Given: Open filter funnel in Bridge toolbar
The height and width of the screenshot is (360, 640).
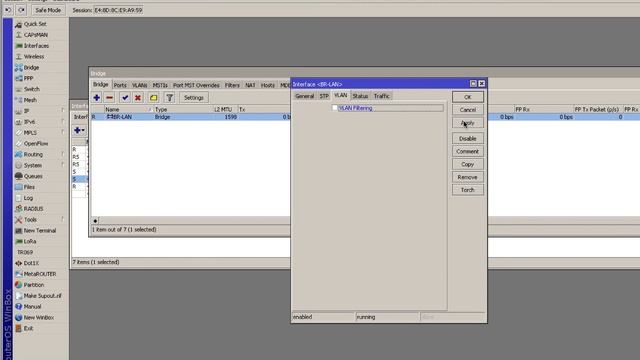Looking at the screenshot, I should (170, 98).
